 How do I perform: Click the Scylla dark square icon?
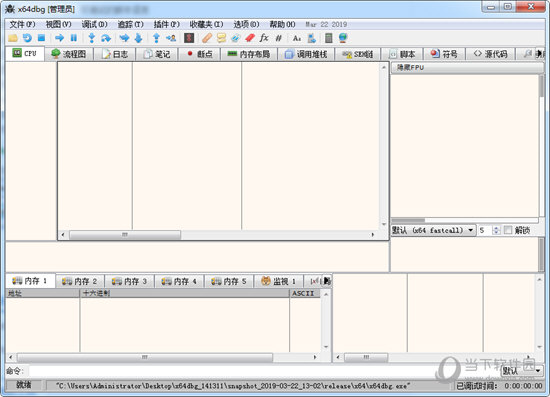[x=189, y=38]
